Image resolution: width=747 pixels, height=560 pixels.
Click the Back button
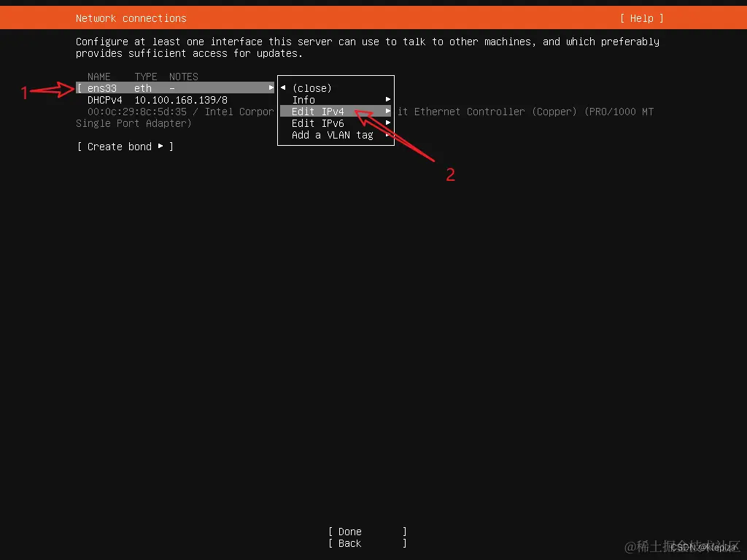pos(368,543)
